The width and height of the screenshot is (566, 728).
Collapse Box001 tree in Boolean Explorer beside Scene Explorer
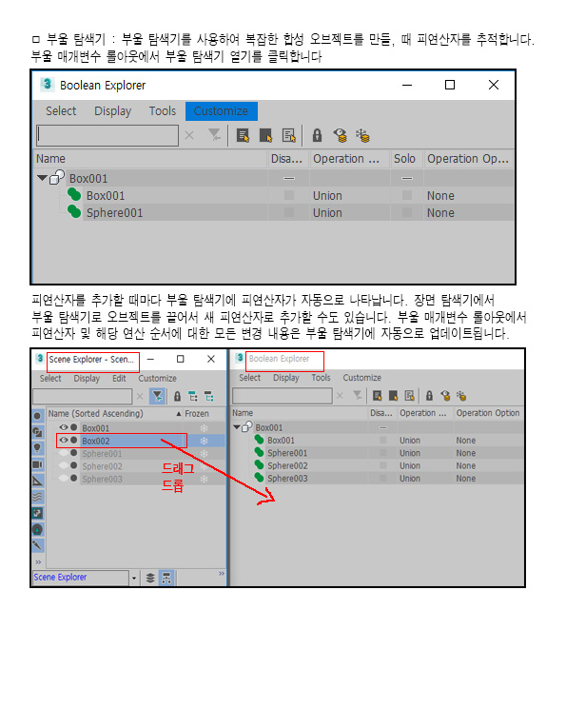(x=237, y=427)
